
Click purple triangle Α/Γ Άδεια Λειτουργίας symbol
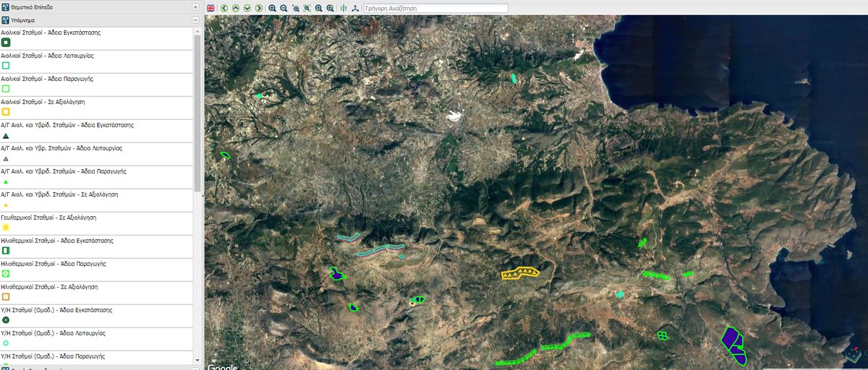6,158
